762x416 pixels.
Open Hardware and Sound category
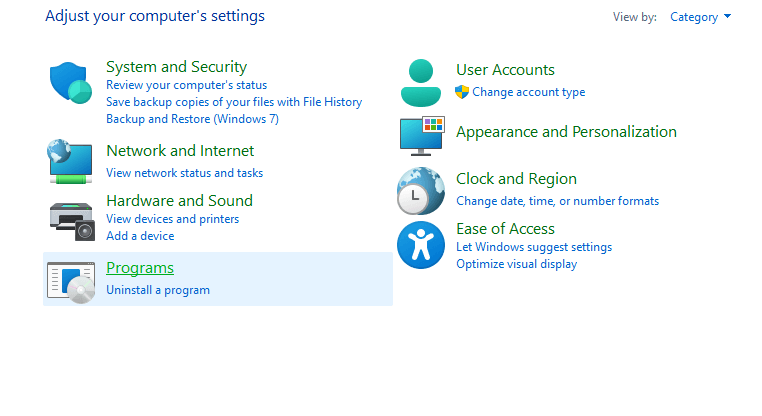tap(179, 201)
